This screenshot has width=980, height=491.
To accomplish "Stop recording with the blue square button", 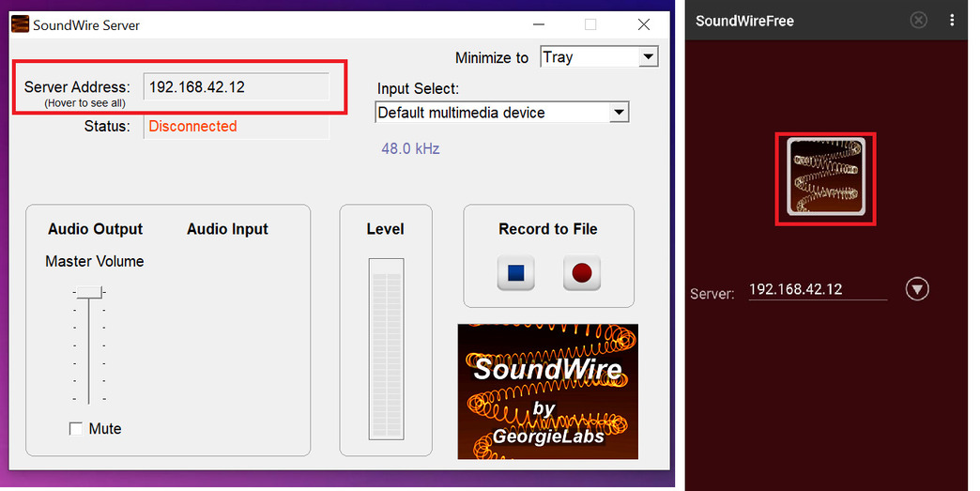I will (515, 273).
